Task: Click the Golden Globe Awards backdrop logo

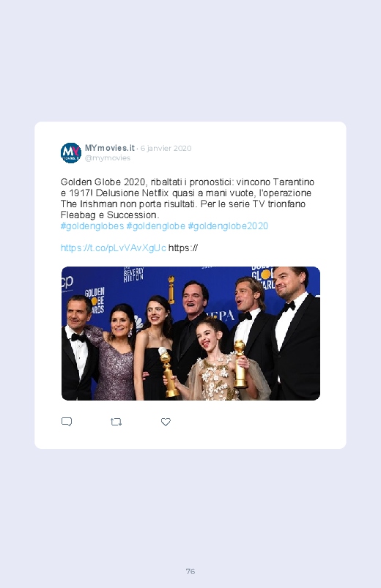Action: pos(95,300)
